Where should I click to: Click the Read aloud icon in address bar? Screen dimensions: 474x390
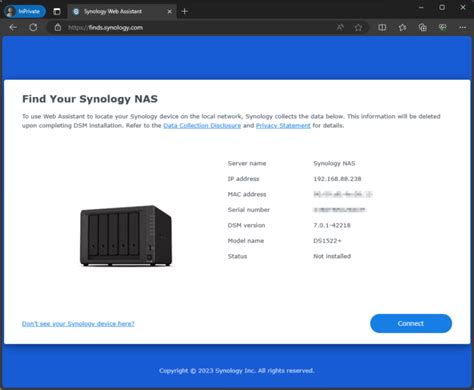tap(340, 27)
